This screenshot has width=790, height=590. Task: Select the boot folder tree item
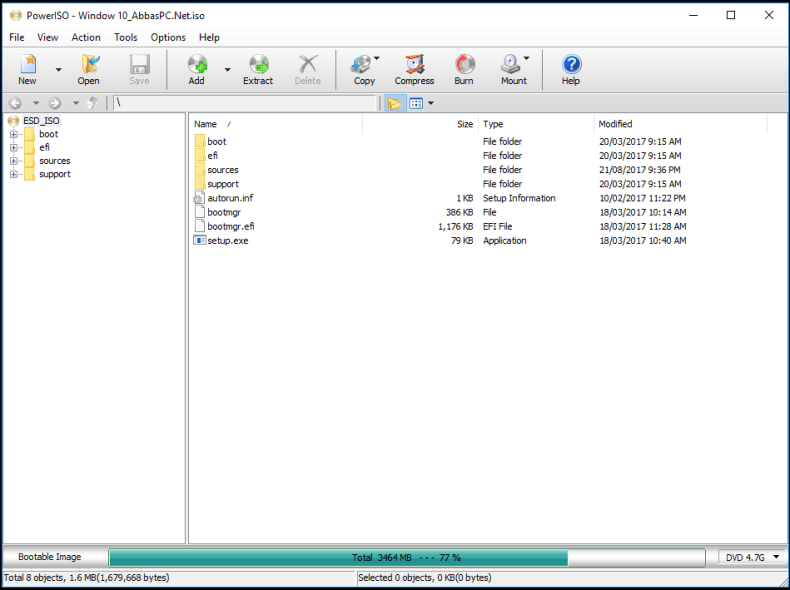tap(48, 134)
